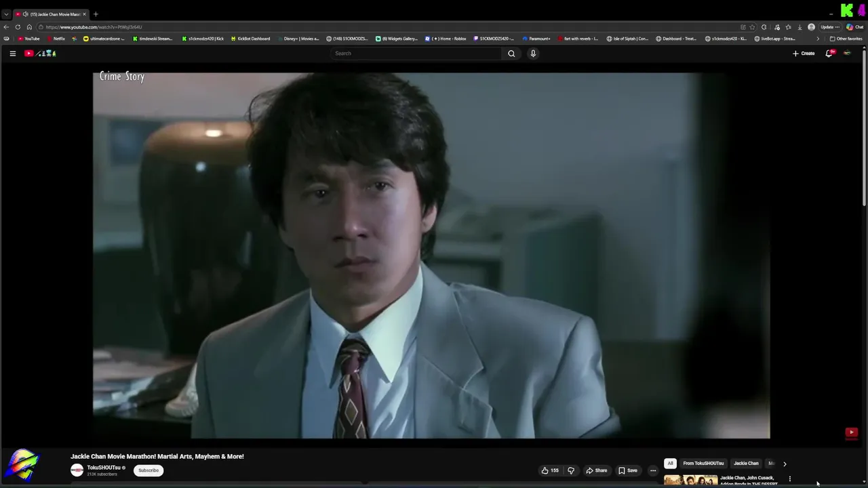The width and height of the screenshot is (868, 488).
Task: Open the Netflix bookmark
Action: [x=56, y=39]
